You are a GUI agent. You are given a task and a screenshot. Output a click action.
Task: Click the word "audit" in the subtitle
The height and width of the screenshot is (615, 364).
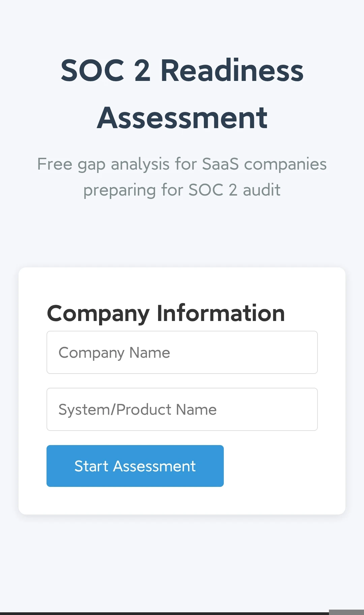coord(262,190)
